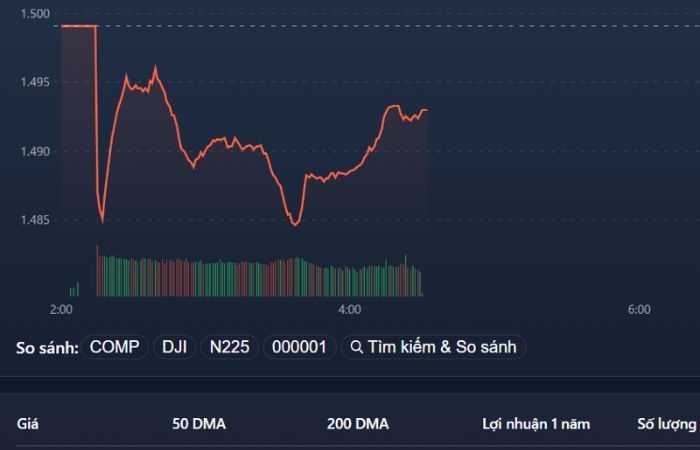Click the 2:00 time axis label

tap(61, 310)
